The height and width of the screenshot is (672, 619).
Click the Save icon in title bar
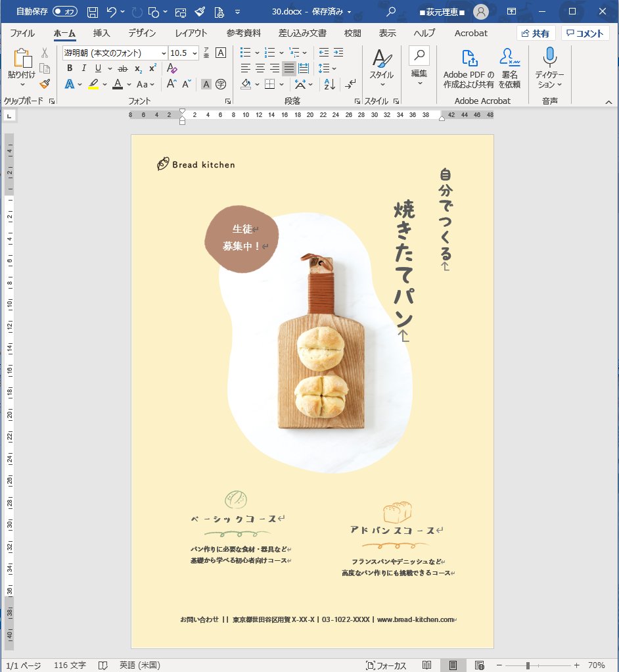point(93,12)
